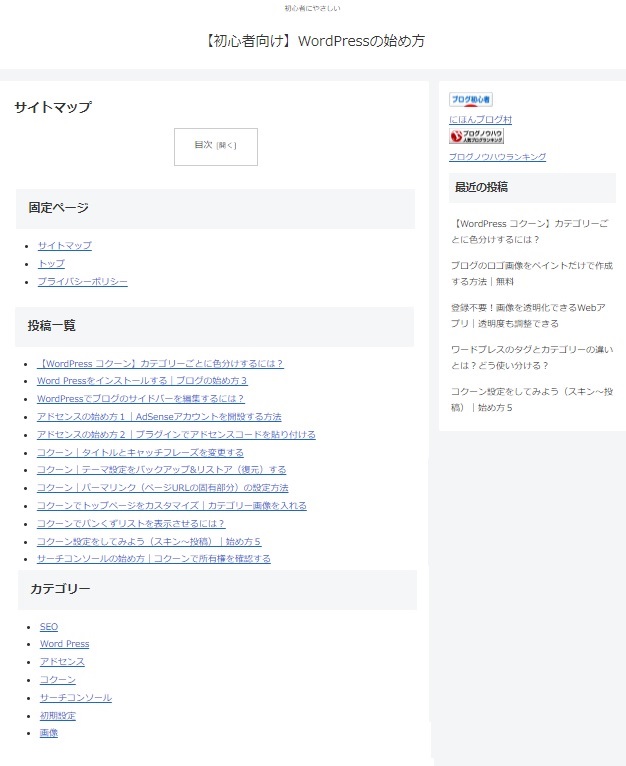
Task: Open アドセンスの始め方2 プラグイン post
Action: [176, 434]
